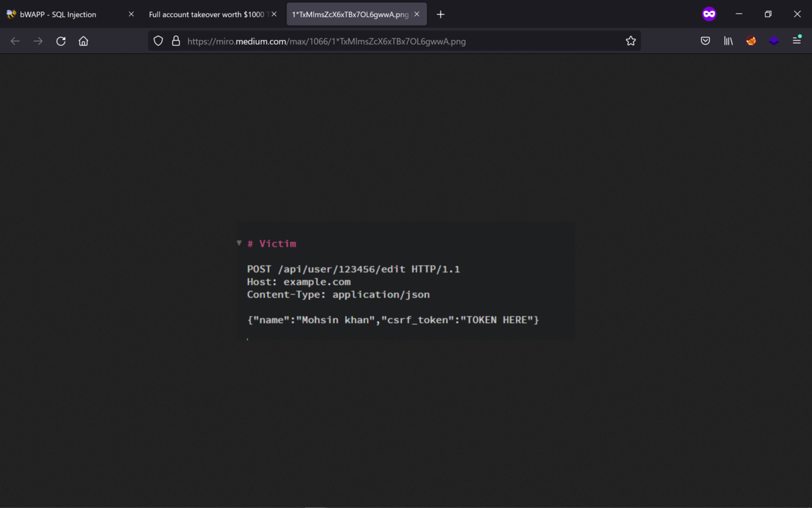Close the TxMlmsZcX6xTBx7OL6gwwA.png tab
Viewport: 812px width, 508px height.
(417, 14)
